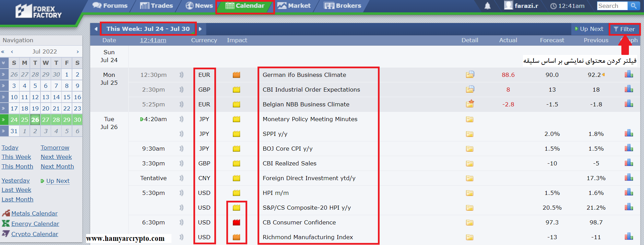This screenshot has height=245, width=644.
Task: Click the notification bell icon
Action: pos(487,6)
